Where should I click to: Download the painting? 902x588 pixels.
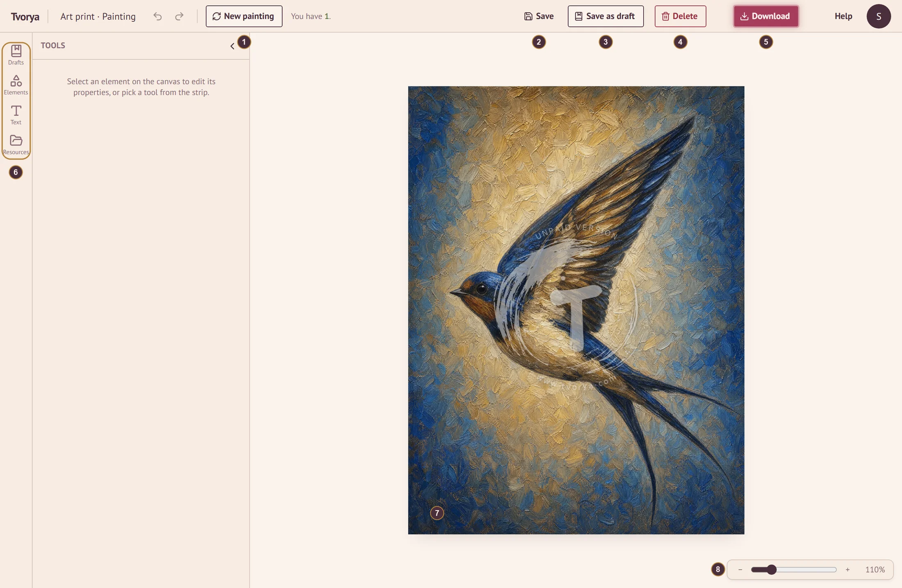tap(766, 16)
